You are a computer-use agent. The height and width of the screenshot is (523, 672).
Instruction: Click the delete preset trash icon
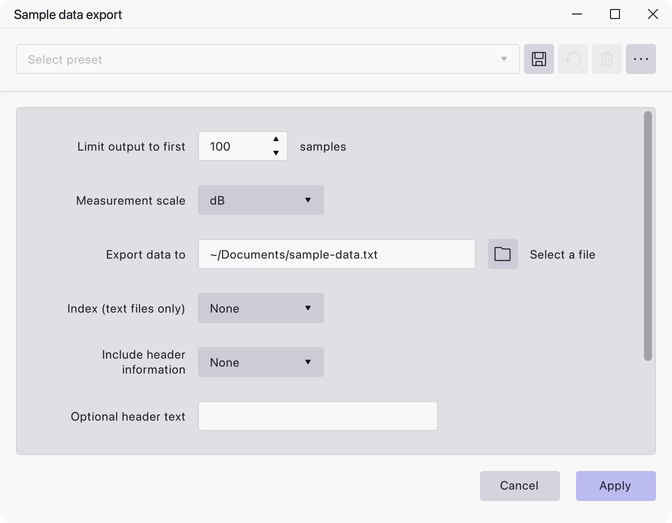(x=607, y=59)
